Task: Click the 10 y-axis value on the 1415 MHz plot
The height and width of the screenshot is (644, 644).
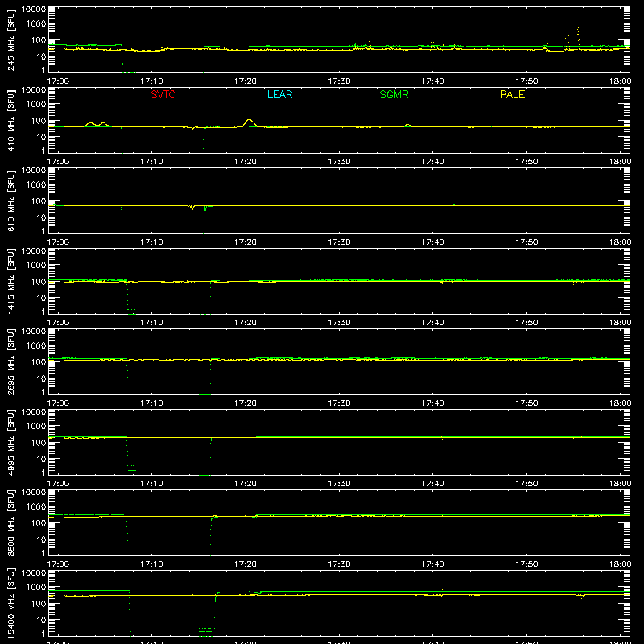Action: point(41,298)
